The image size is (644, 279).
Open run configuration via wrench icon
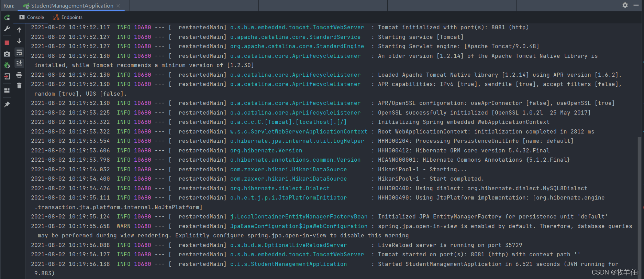[x=7, y=29]
